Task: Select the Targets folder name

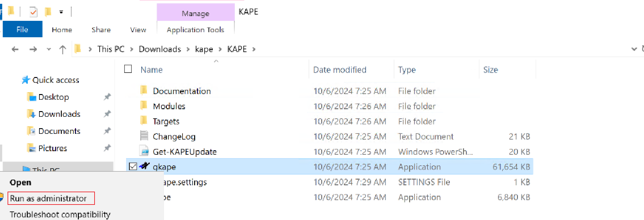Action: point(166,122)
